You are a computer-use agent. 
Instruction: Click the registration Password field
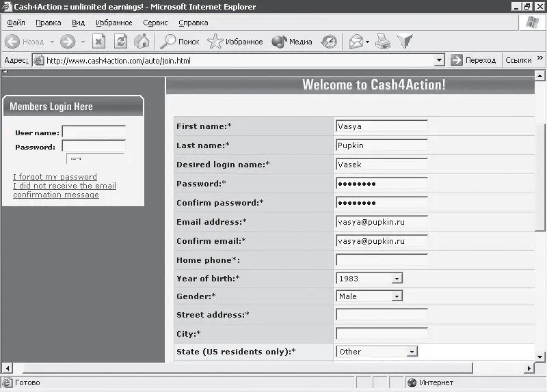click(382, 184)
